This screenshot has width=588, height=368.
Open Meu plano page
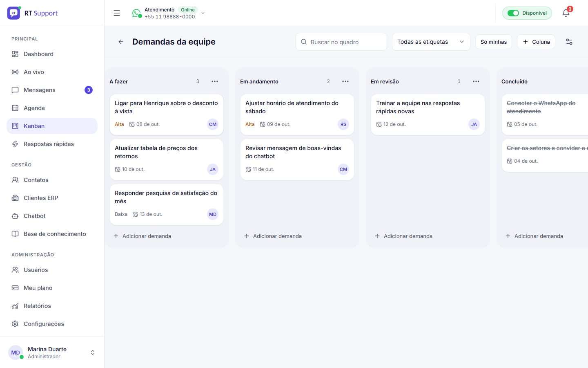(52, 288)
